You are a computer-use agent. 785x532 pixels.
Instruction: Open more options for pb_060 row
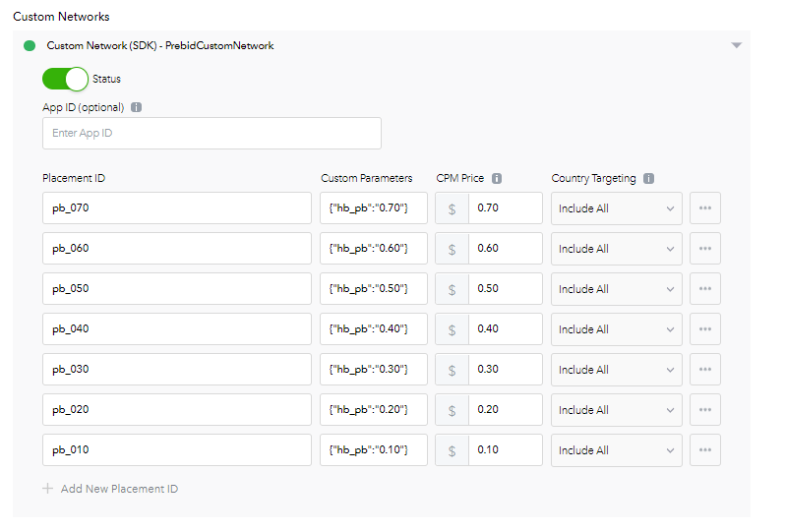click(705, 249)
